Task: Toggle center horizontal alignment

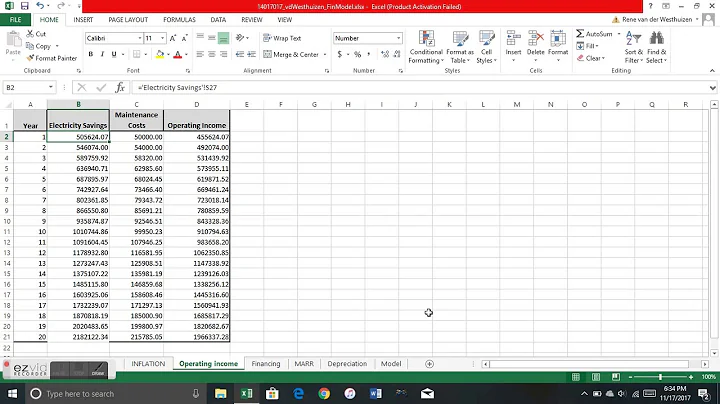Action: click(212, 54)
